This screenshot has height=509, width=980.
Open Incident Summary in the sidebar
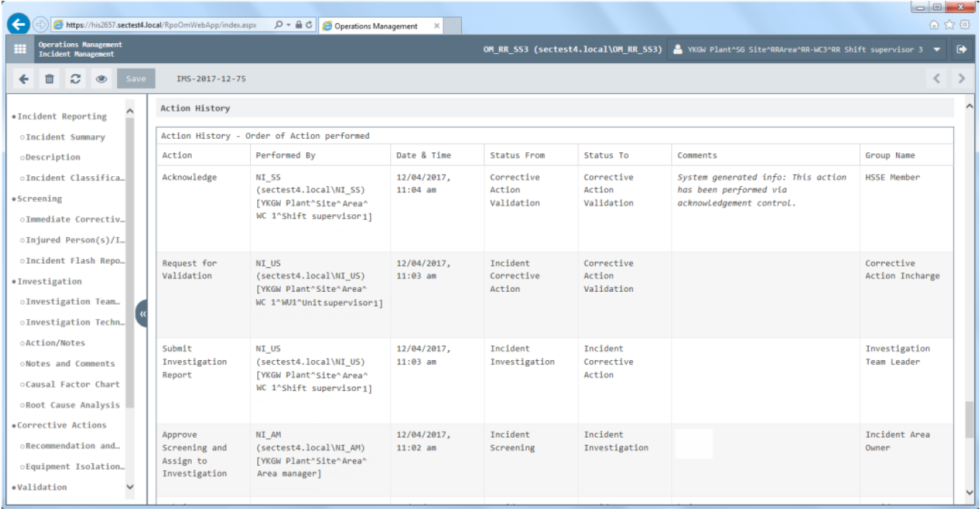[65, 137]
